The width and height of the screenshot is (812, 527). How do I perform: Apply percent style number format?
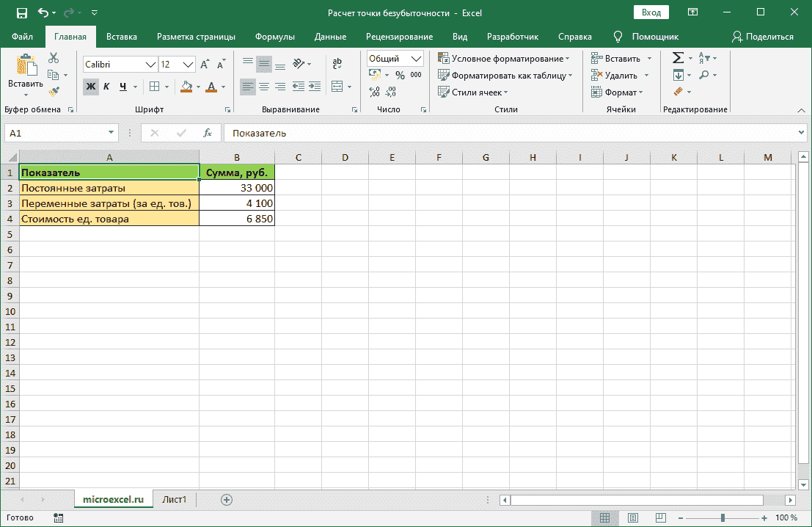point(400,75)
